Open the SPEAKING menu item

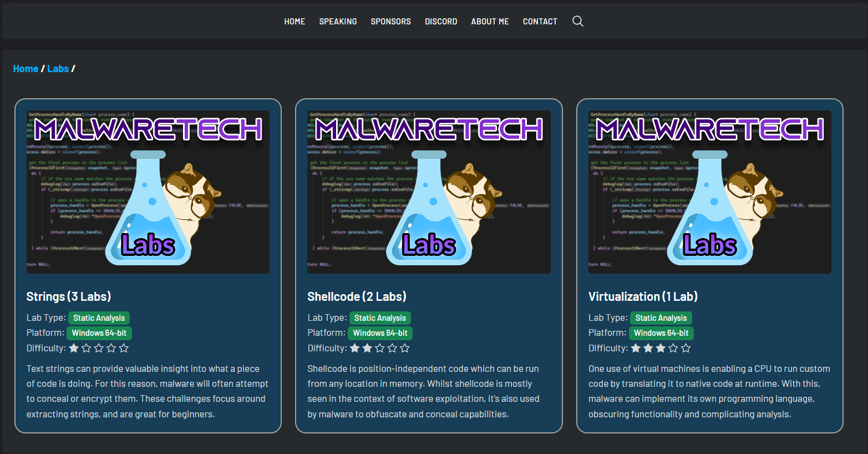pyautogui.click(x=338, y=22)
